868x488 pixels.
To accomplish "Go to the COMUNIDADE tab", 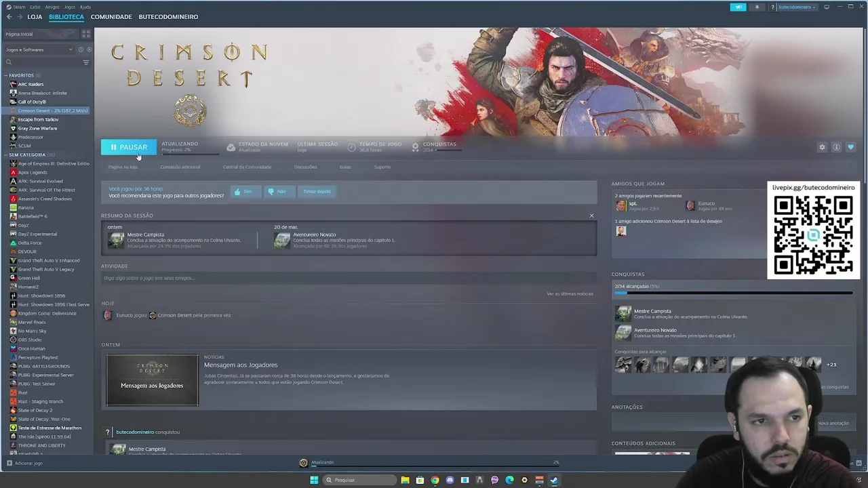I will point(111,16).
